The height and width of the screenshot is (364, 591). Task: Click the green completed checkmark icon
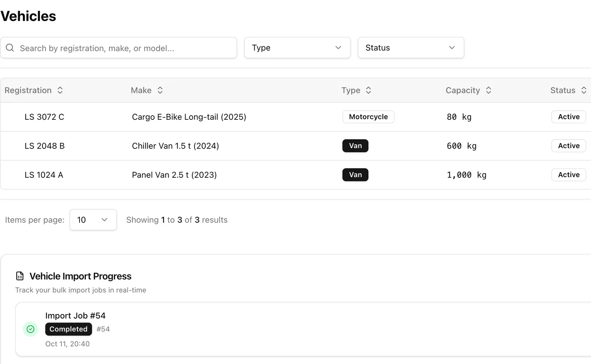coord(30,329)
